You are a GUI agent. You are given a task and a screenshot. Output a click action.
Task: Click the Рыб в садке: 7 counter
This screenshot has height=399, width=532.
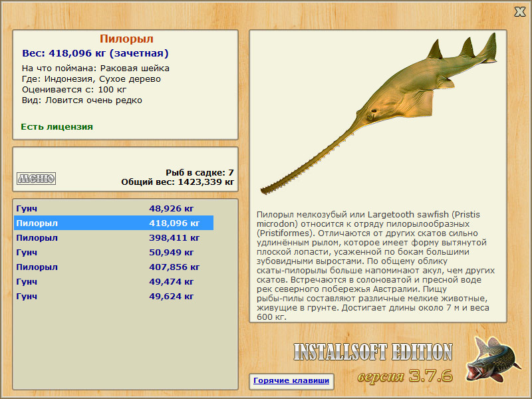[x=199, y=172]
